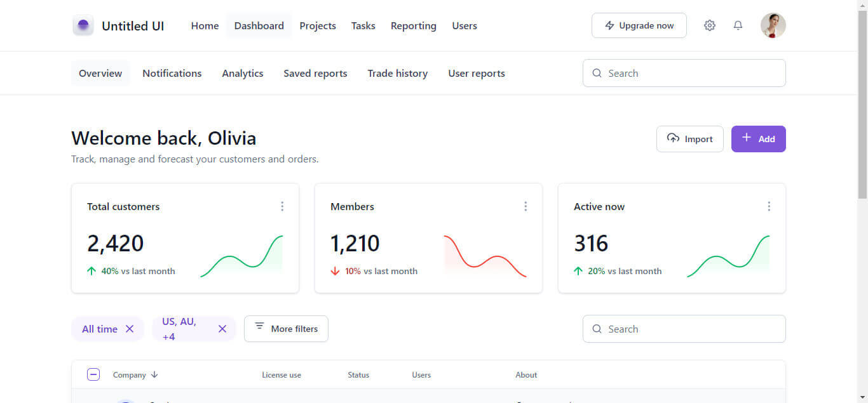Open the user avatar profile photo
The image size is (868, 403).
(x=773, y=25)
